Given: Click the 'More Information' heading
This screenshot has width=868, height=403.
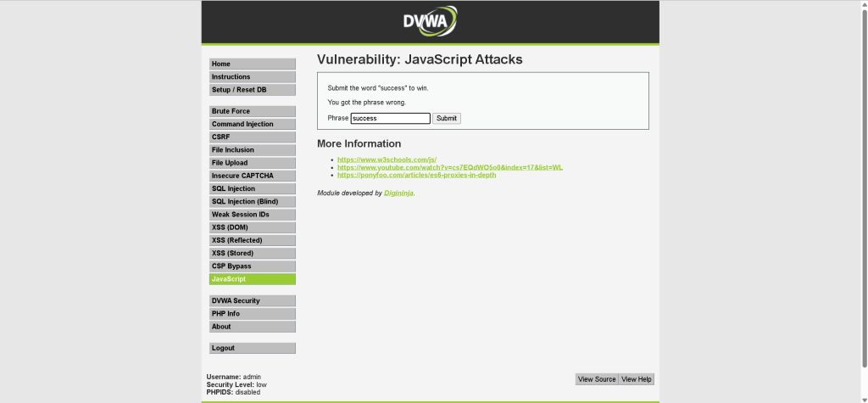Looking at the screenshot, I should [x=359, y=143].
